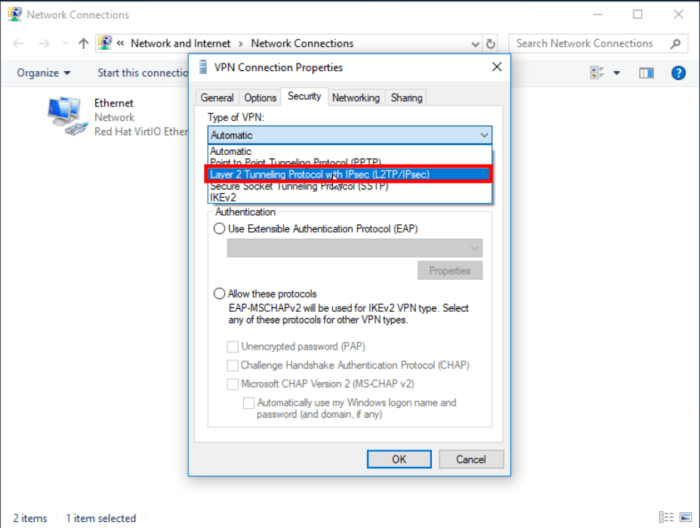The image size is (700, 528).
Task: Switch to the Options tab
Action: [x=260, y=97]
